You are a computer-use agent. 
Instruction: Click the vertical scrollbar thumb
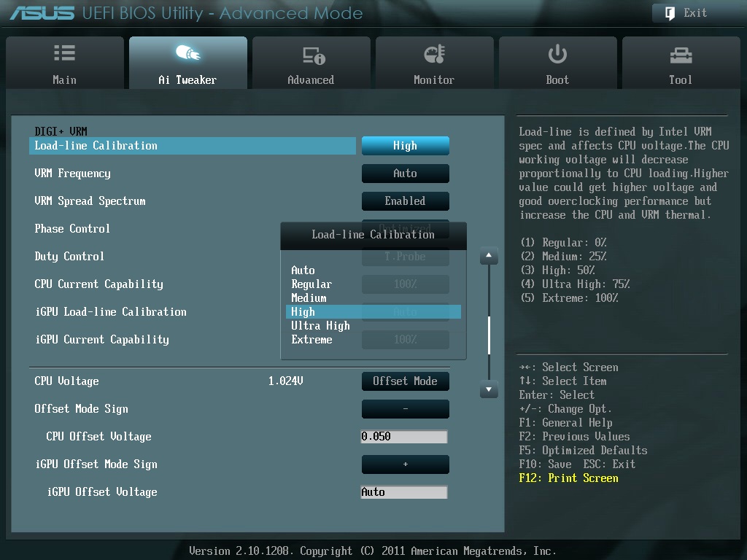pos(489,335)
